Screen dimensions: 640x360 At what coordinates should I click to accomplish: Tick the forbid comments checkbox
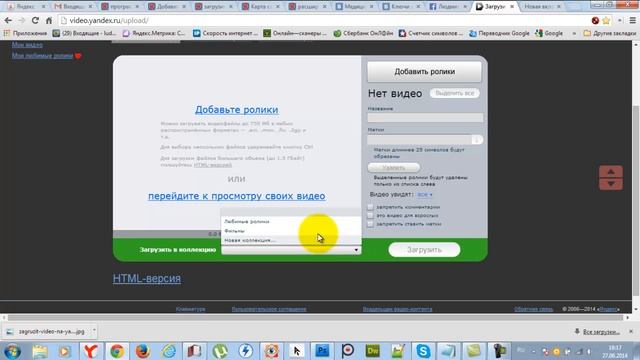point(370,207)
